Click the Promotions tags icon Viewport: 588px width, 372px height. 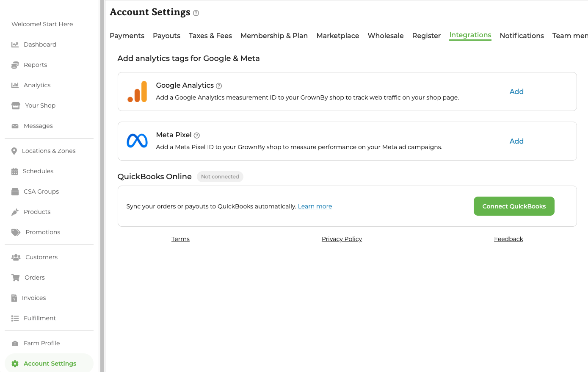point(16,232)
